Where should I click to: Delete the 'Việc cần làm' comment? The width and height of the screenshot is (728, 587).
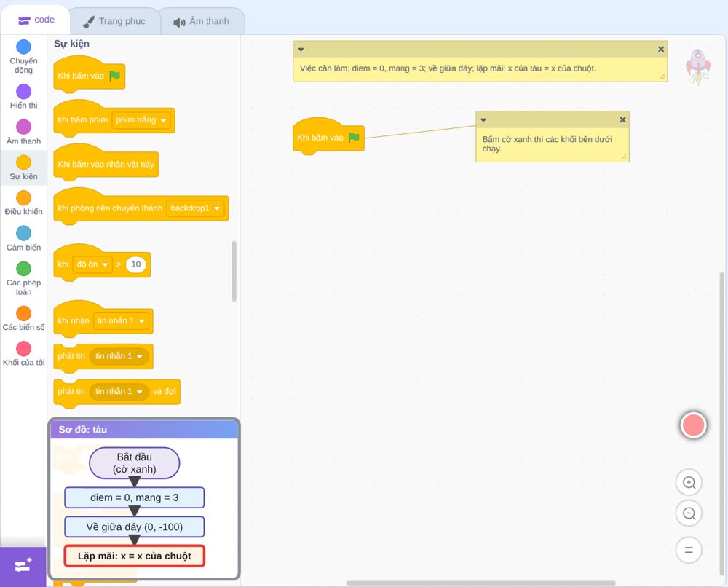click(661, 50)
